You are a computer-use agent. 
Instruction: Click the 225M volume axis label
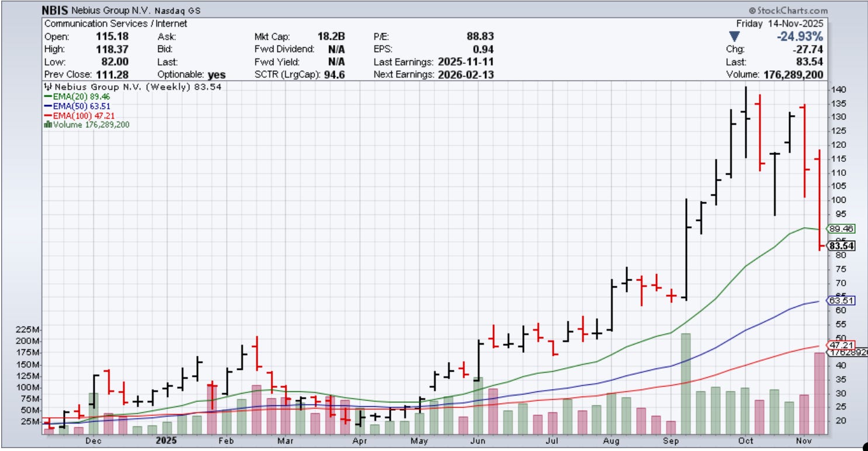click(29, 329)
